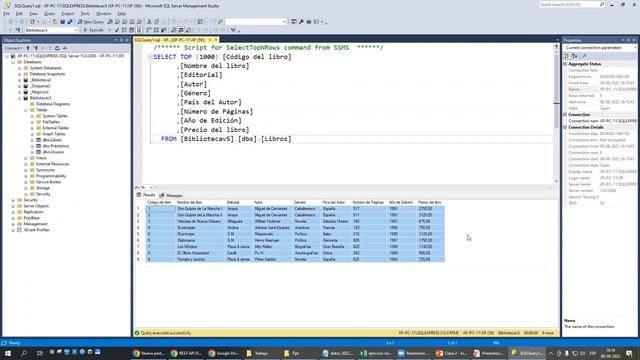Click the Cut scissors icon in the toolbar
Screen dimensions: 640x360
[149, 22]
